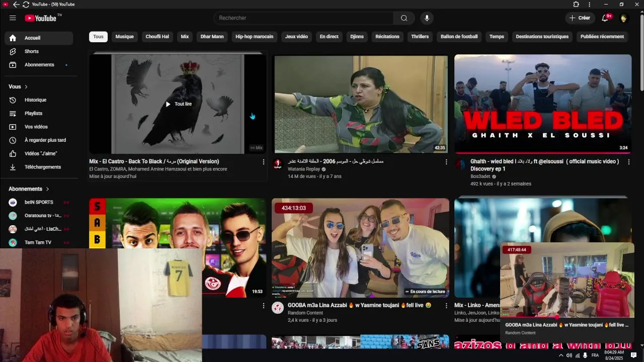Select the Publiées récemment chip

click(x=602, y=37)
